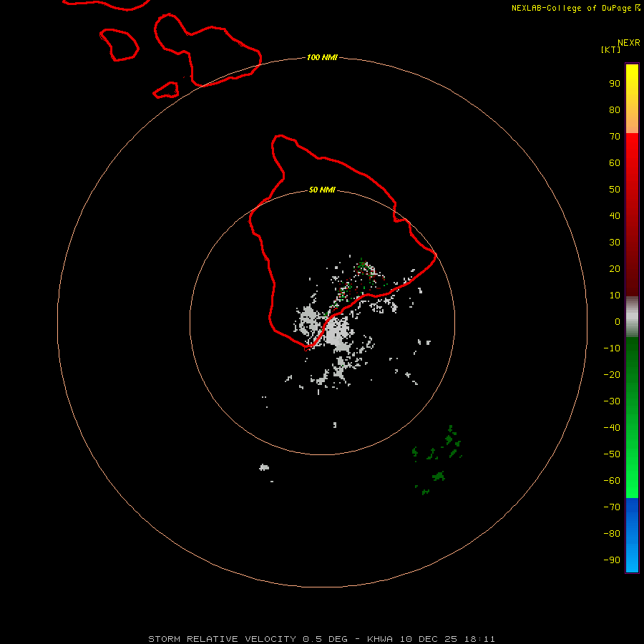
Task: Click the NEXLAB-College of DuPage label
Action: (576, 8)
